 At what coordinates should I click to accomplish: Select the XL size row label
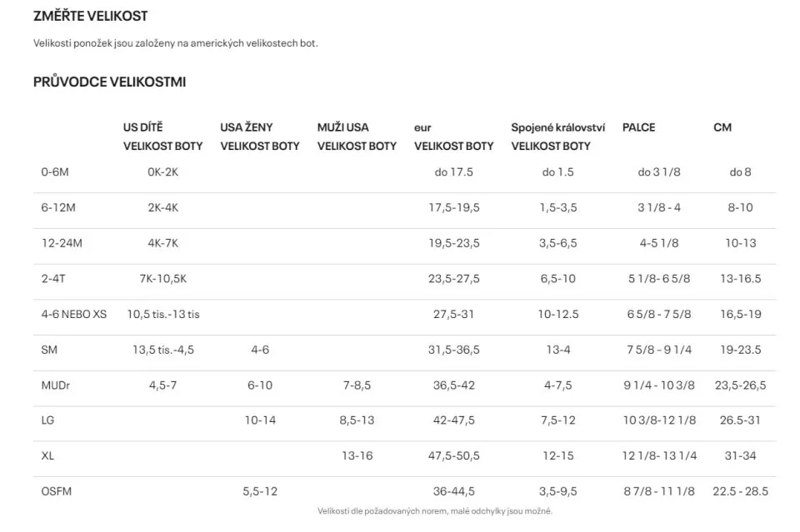[x=47, y=456]
